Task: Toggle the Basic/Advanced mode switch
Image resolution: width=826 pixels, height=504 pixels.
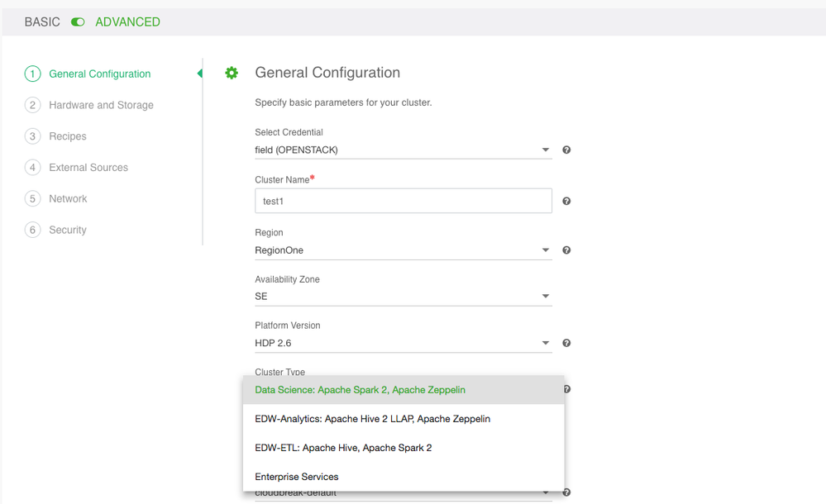Action: [x=78, y=22]
